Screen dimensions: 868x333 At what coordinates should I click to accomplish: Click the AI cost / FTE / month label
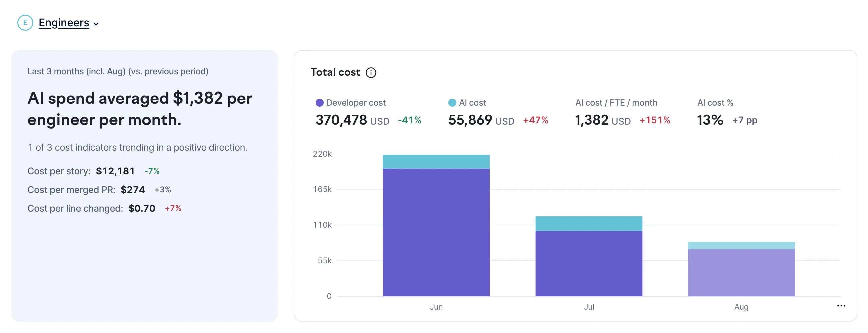[616, 103]
